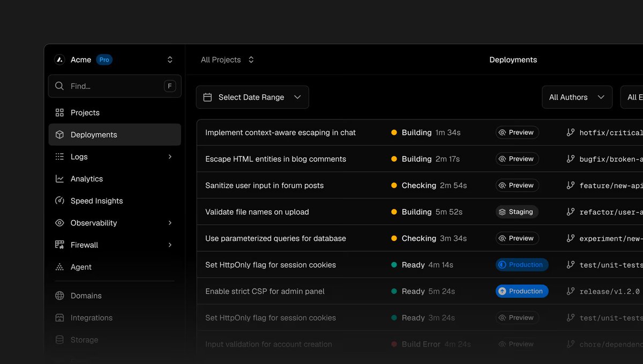
Task: Click the magnifier icon in Find box
Action: pos(59,86)
